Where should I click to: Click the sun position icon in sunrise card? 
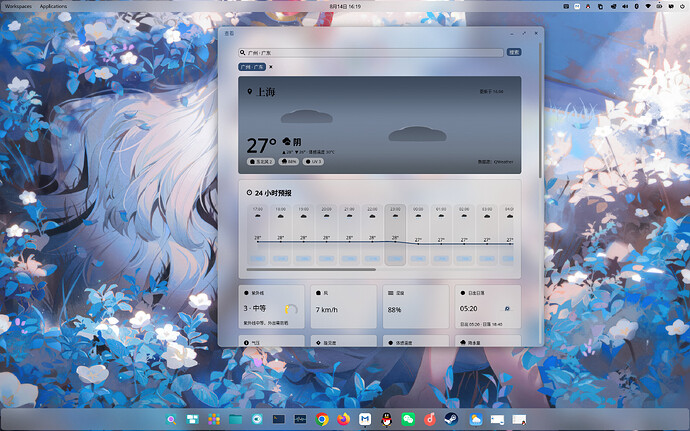[507, 309]
